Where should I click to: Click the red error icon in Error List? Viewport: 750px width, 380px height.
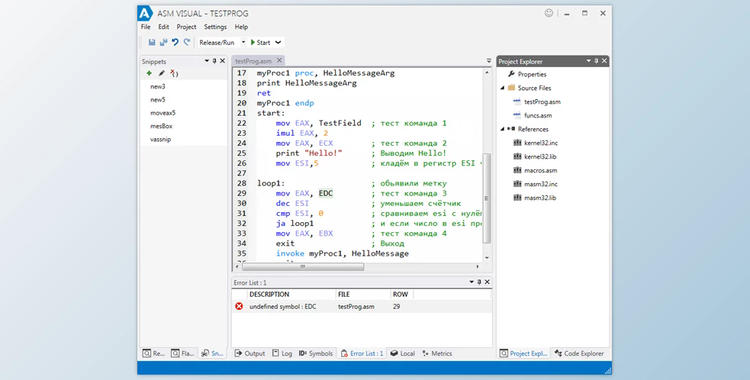[x=239, y=306]
